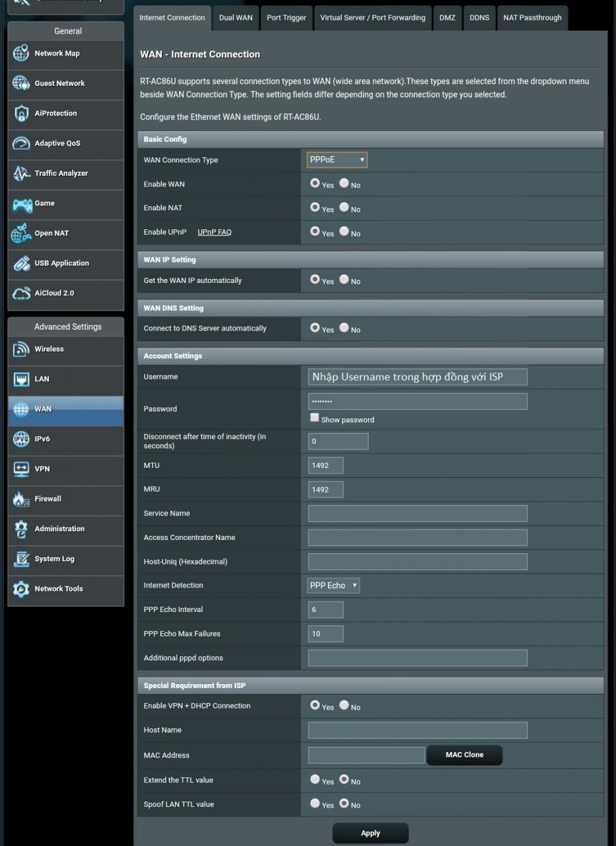Click the AiCloud 2.0 cloud icon
Image resolution: width=616 pixels, height=846 pixels.
pyautogui.click(x=21, y=293)
